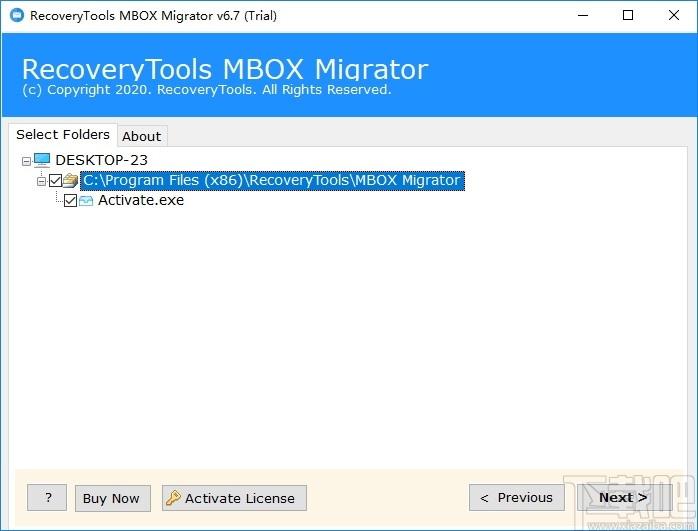Click the DESKTOP-23 computer icon

42,160
